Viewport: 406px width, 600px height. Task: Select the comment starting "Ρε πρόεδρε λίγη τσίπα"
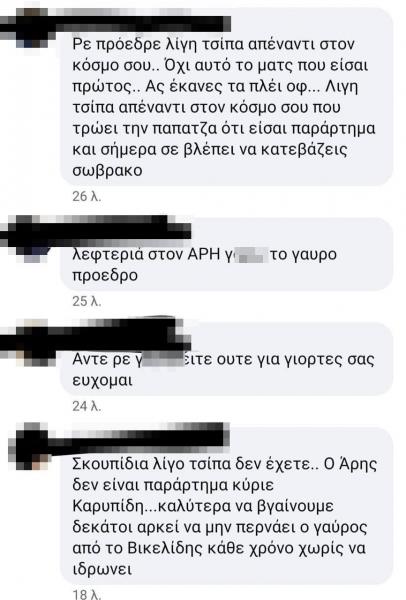point(227,97)
